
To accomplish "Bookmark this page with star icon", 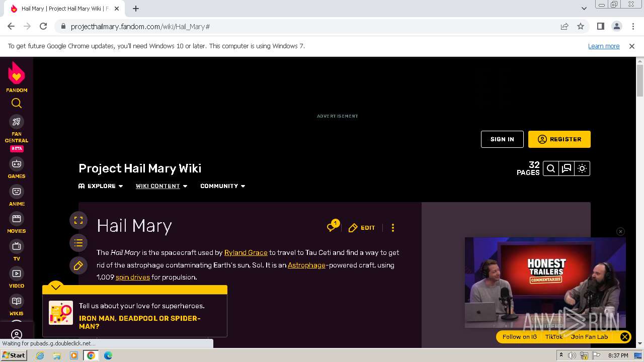I will (581, 26).
